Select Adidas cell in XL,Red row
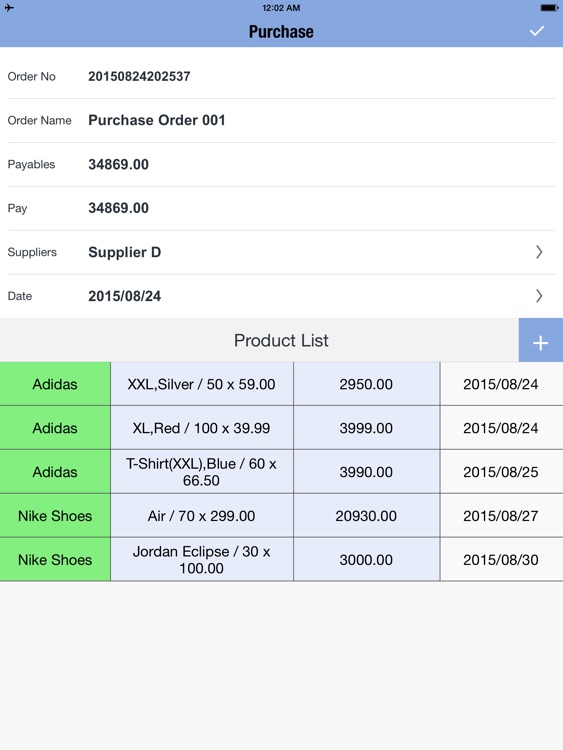The width and height of the screenshot is (563, 750). click(55, 428)
